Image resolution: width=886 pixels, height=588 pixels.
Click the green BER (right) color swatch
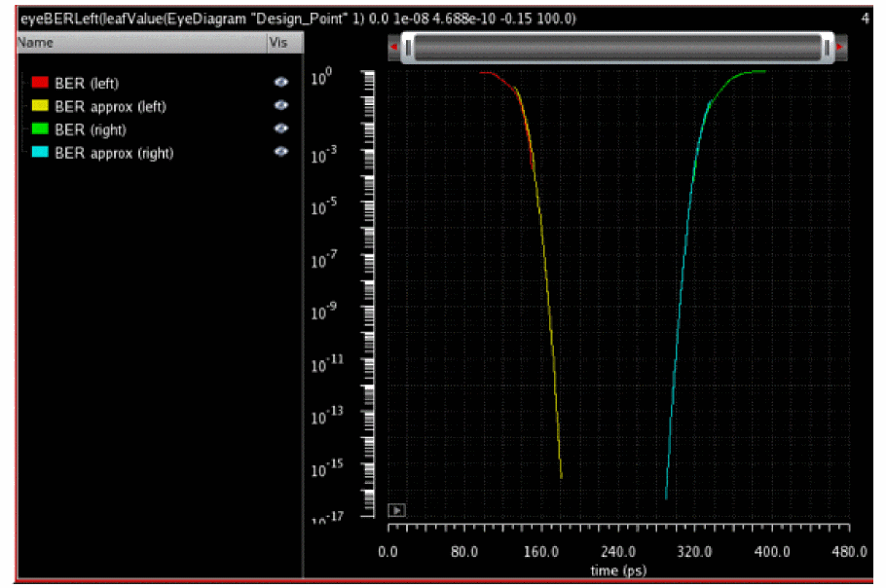tap(40, 129)
